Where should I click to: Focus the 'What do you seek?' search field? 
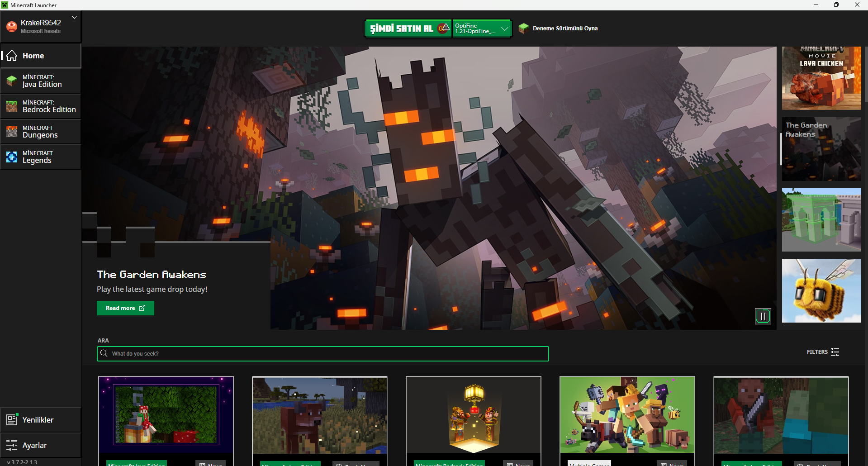323,354
